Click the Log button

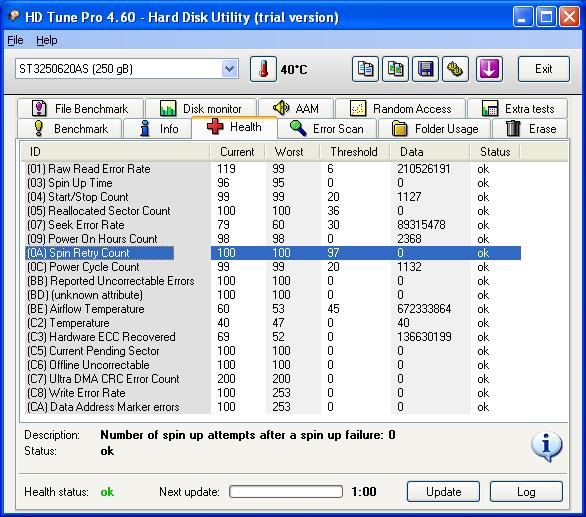(x=526, y=492)
